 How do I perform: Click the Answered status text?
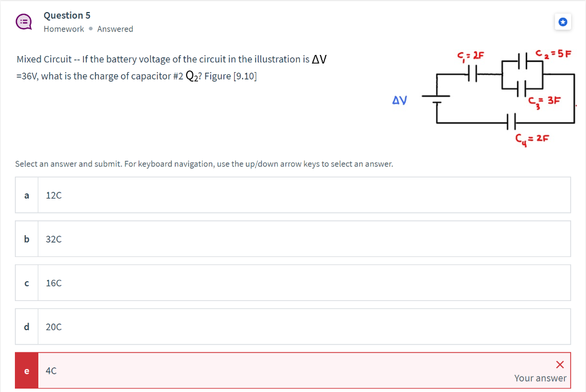(114, 29)
